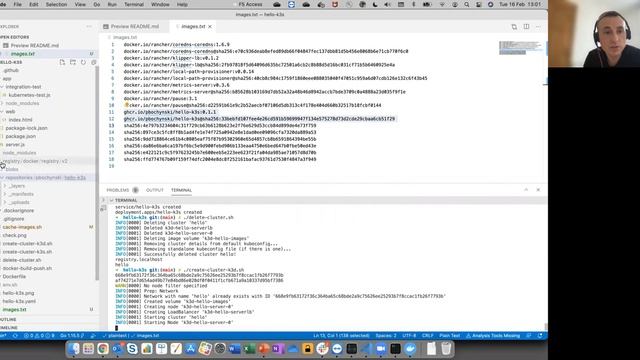Open Spotlight search in menu bar
The width and height of the screenshot is (640, 360).
(467, 4)
